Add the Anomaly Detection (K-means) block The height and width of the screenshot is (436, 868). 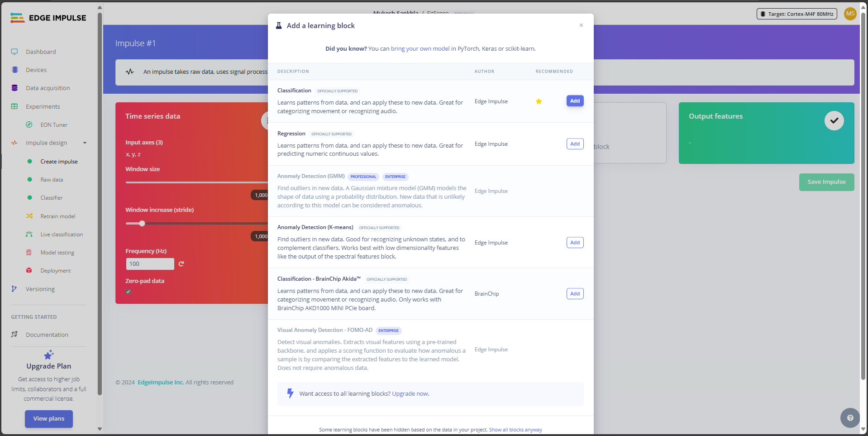click(x=575, y=243)
